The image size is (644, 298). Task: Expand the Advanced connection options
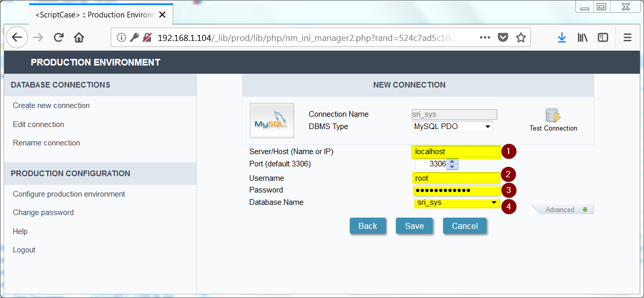562,209
